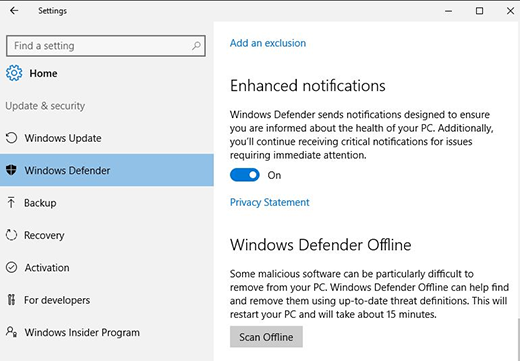Viewport: 520px width, 361px height.
Task: Open the For developers page
Action: click(x=107, y=300)
